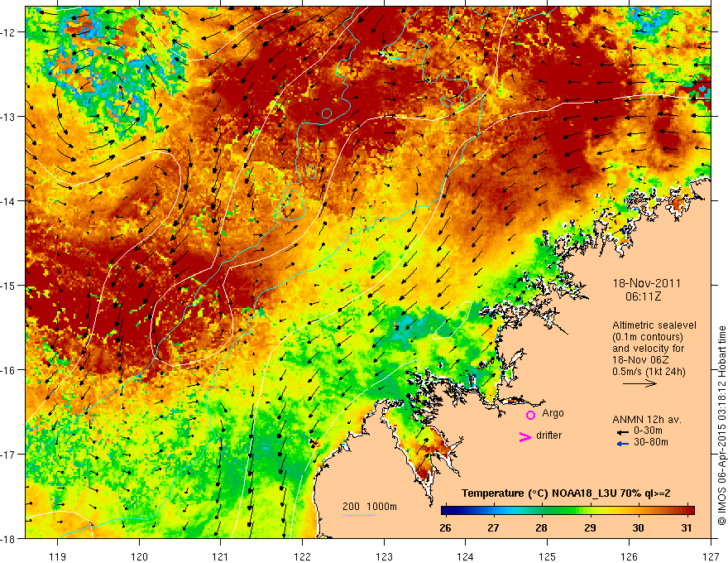Click the 'drifter' legend label
The height and width of the screenshot is (563, 728).
coord(548,435)
